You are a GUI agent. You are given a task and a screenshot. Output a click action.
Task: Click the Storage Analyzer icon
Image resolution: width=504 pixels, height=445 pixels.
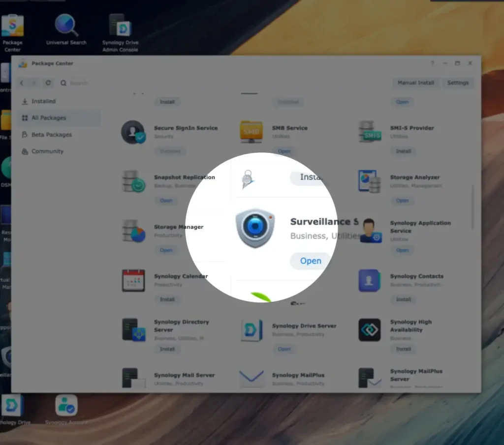369,181
